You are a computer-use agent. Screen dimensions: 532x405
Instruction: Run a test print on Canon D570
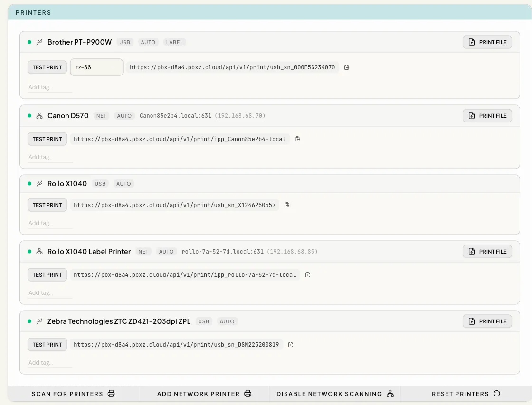pyautogui.click(x=47, y=139)
